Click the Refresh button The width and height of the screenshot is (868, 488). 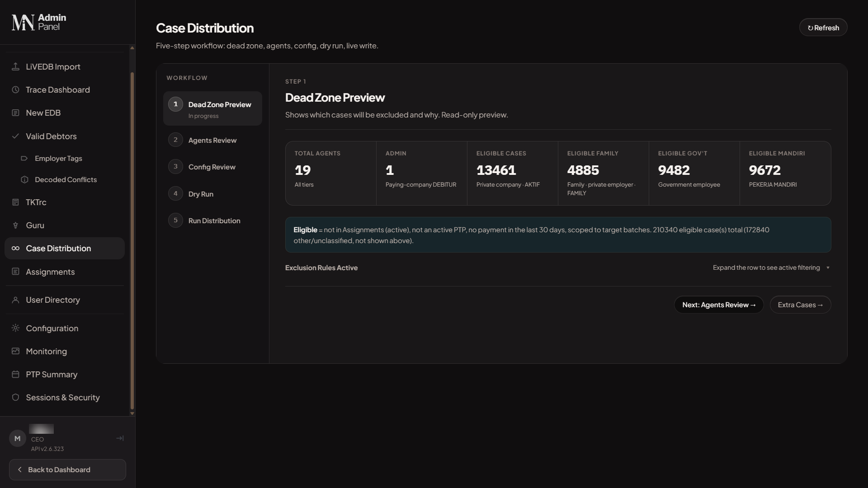pos(823,28)
